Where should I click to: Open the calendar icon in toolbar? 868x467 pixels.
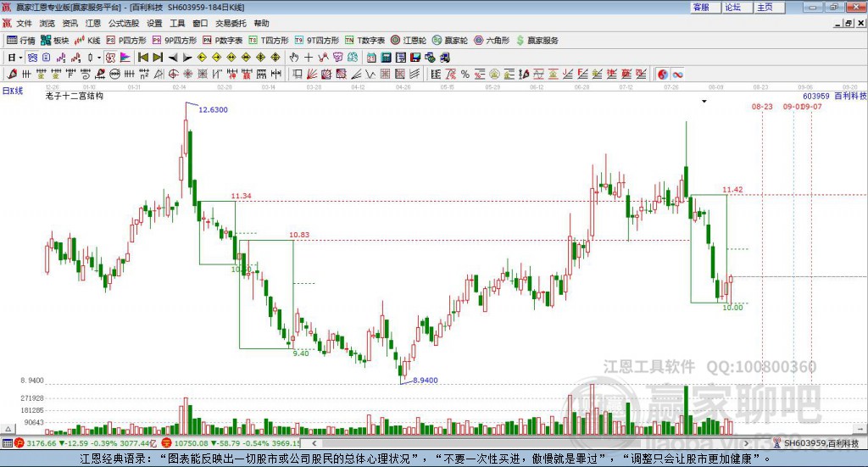click(371, 58)
